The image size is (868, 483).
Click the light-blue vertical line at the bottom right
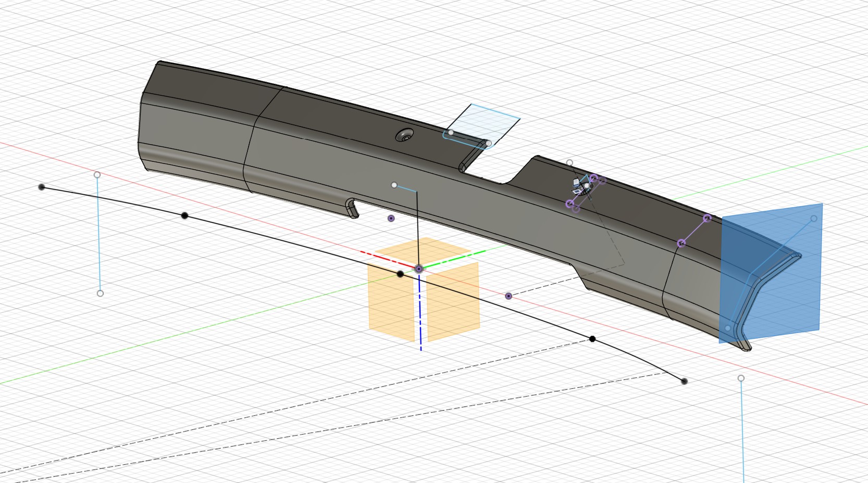(x=742, y=432)
